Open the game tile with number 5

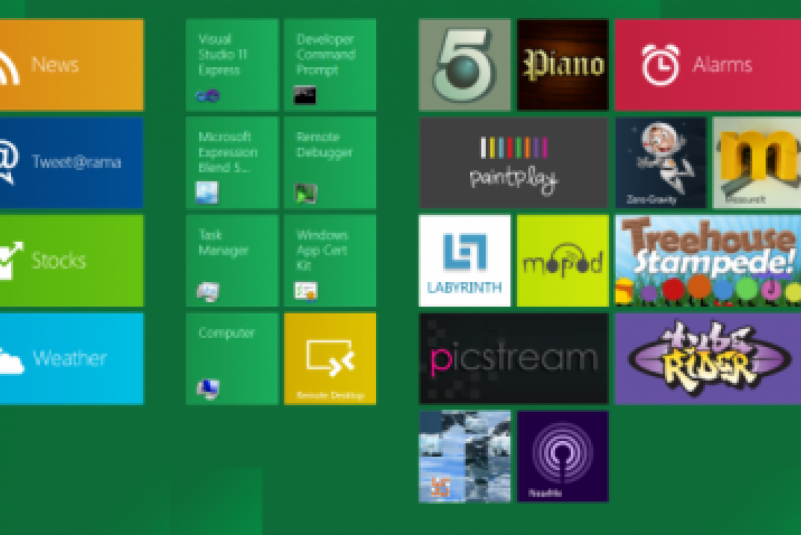464,65
